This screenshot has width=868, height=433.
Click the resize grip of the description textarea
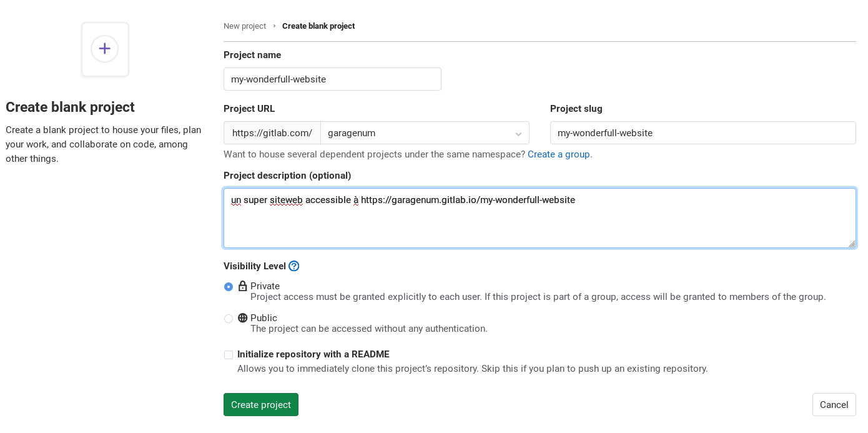point(853,244)
